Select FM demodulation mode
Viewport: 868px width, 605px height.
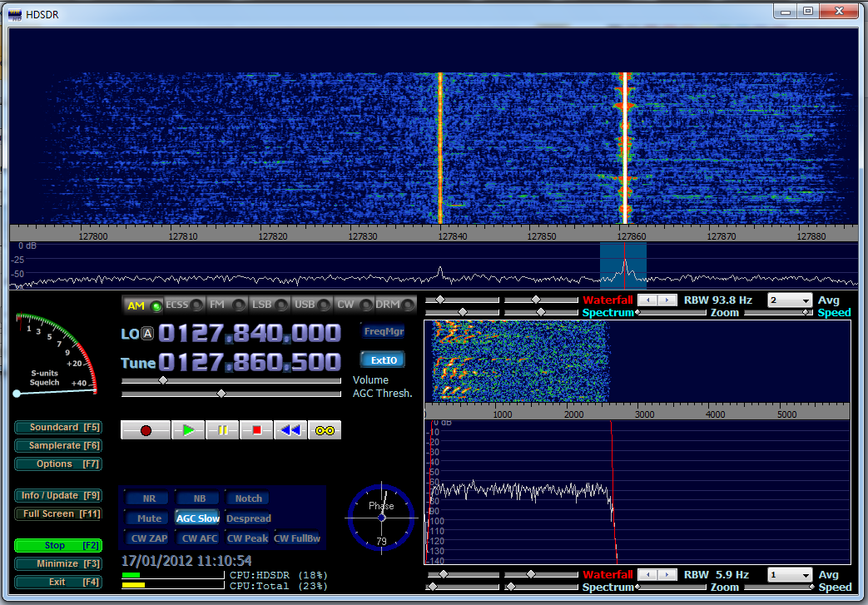pos(226,305)
